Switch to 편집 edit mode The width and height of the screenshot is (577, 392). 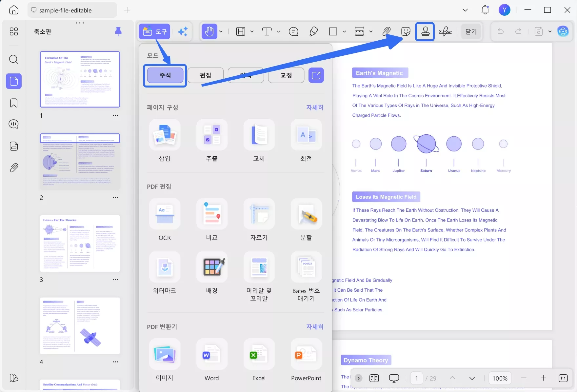point(206,75)
